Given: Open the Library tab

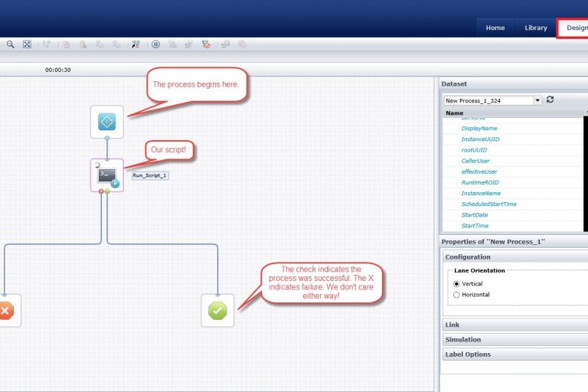Looking at the screenshot, I should [536, 28].
